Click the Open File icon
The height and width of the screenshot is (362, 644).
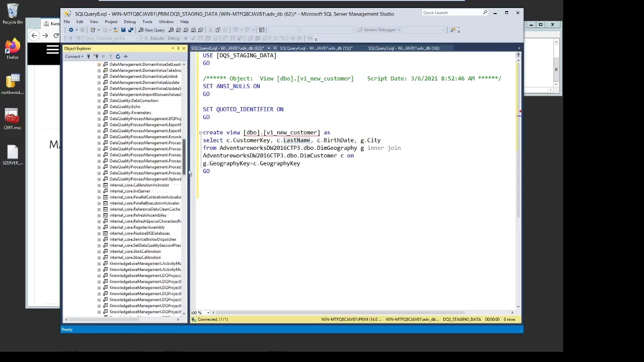click(x=116, y=30)
